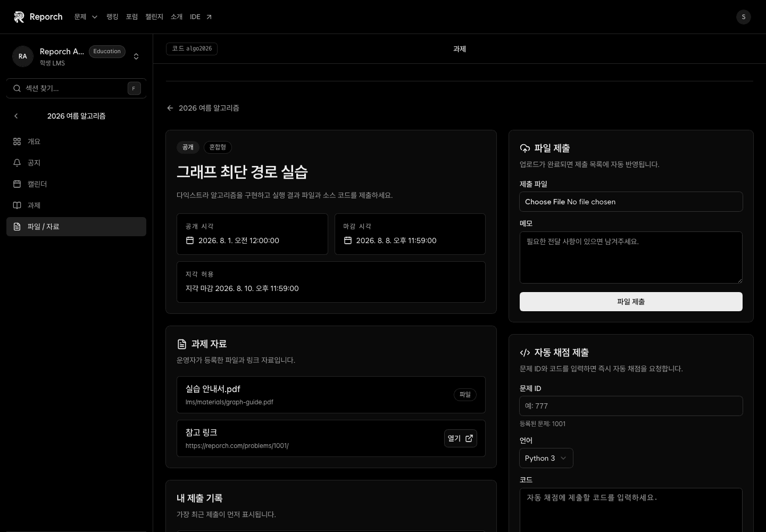Open the 포럼 menu item

pyautogui.click(x=132, y=17)
